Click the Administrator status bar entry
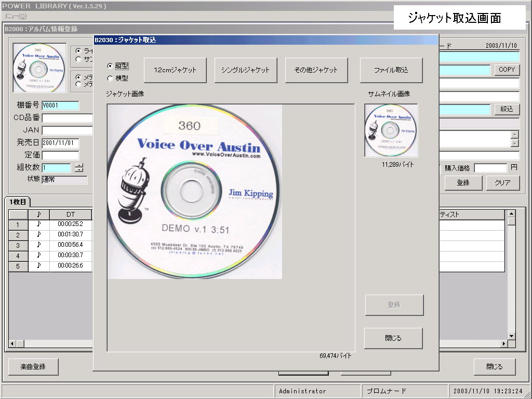Image resolution: width=532 pixels, height=399 pixels. [x=317, y=391]
